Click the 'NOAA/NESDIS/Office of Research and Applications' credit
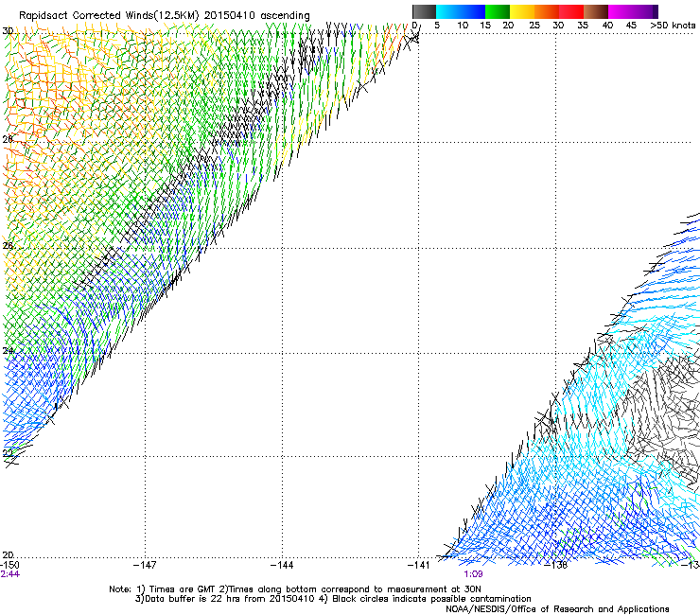The width and height of the screenshot is (700, 615). pyautogui.click(x=557, y=609)
